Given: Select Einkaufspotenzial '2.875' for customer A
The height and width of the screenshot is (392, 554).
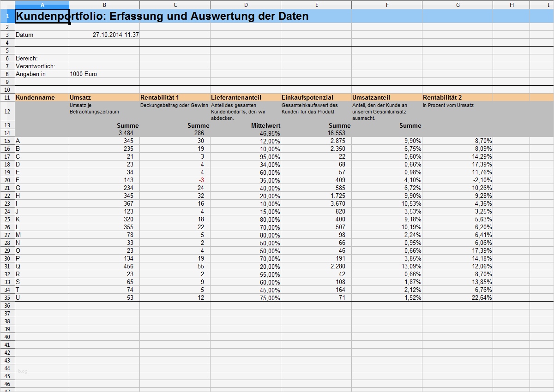Looking at the screenshot, I should coord(316,141).
